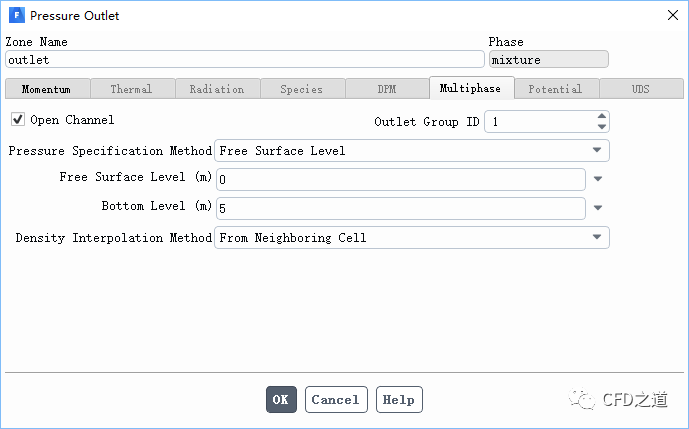Image resolution: width=689 pixels, height=429 pixels.
Task: Click the Zone Name input field
Action: 244,60
